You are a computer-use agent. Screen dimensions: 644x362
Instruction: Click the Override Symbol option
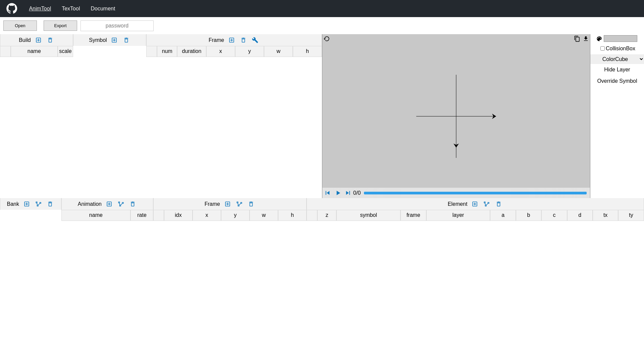(x=617, y=81)
